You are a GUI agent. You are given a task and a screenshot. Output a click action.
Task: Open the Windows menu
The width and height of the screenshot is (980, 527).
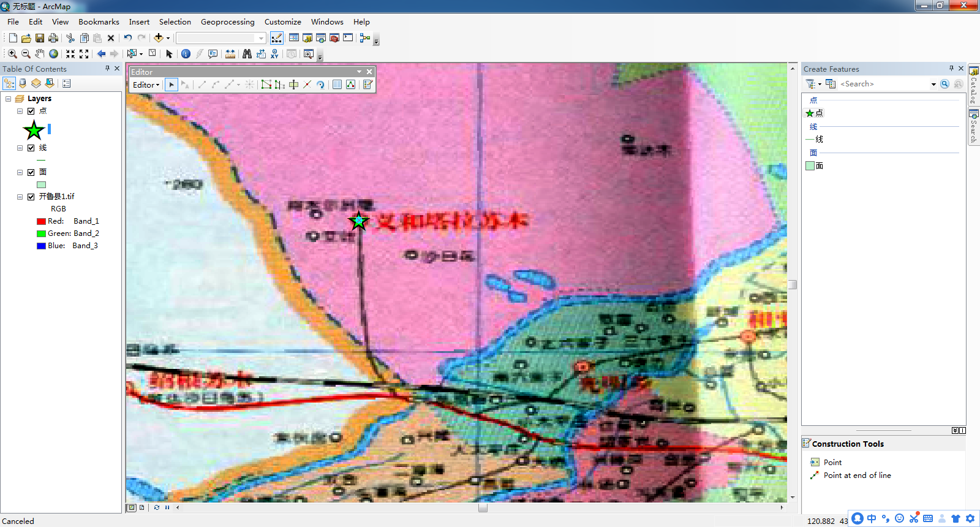[327, 21]
